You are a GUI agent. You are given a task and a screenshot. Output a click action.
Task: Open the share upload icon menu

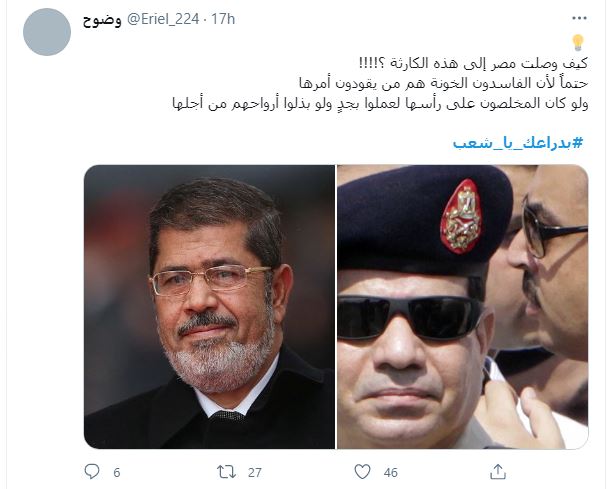click(498, 471)
